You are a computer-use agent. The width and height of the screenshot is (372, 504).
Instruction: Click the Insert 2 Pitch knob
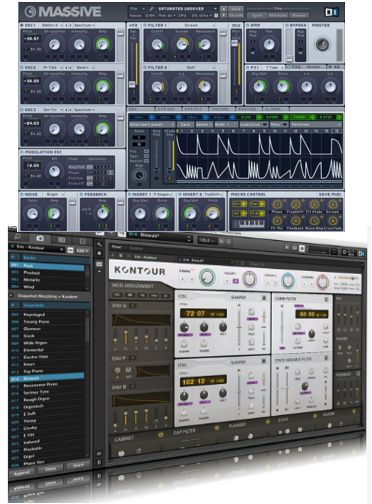tap(213, 213)
